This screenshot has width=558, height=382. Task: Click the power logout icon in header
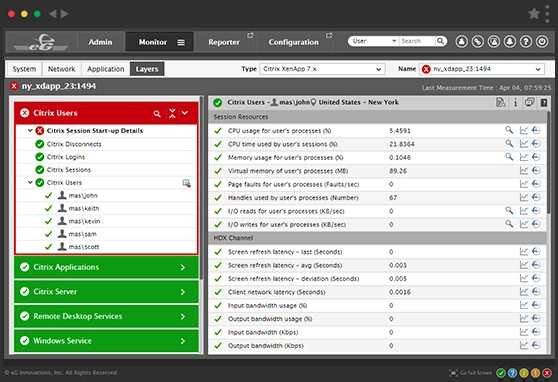tap(542, 42)
